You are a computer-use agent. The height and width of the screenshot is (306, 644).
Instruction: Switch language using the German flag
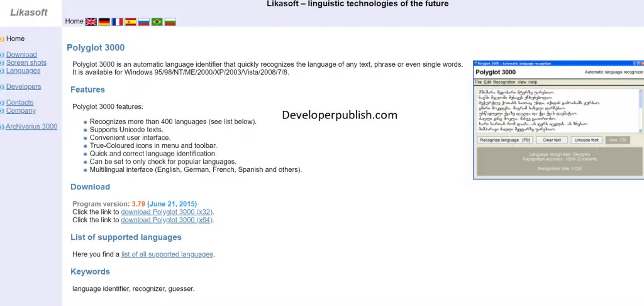click(x=104, y=22)
